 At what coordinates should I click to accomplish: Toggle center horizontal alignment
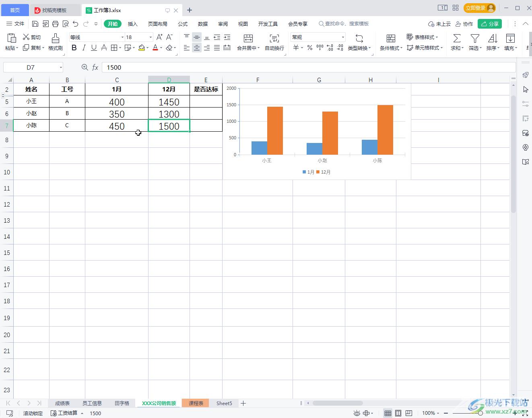point(197,48)
